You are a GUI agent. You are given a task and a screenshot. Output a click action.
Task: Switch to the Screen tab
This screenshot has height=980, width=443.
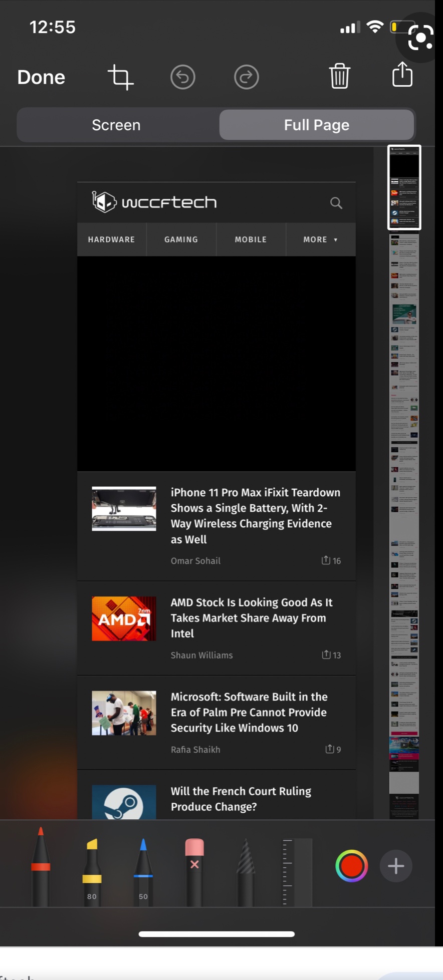pos(116,125)
